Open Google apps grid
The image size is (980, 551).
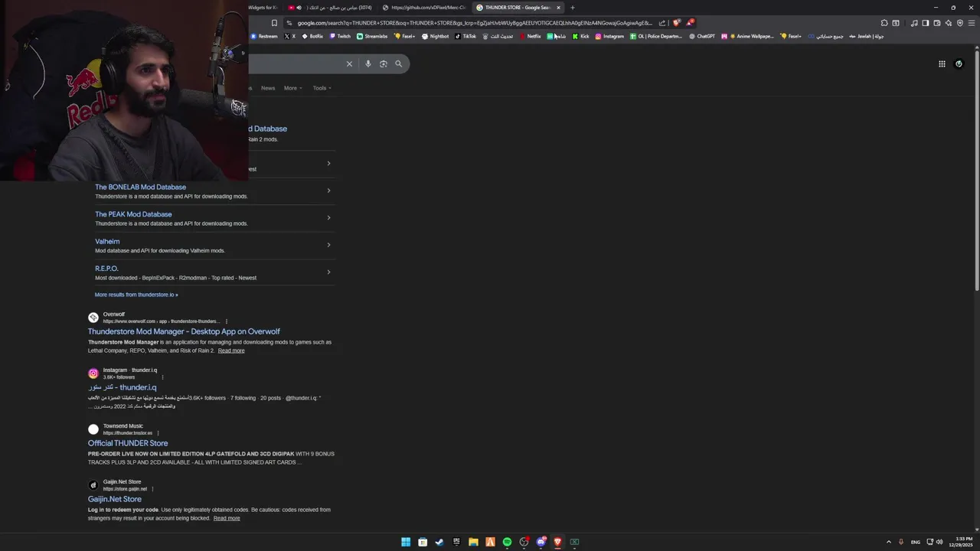click(942, 64)
